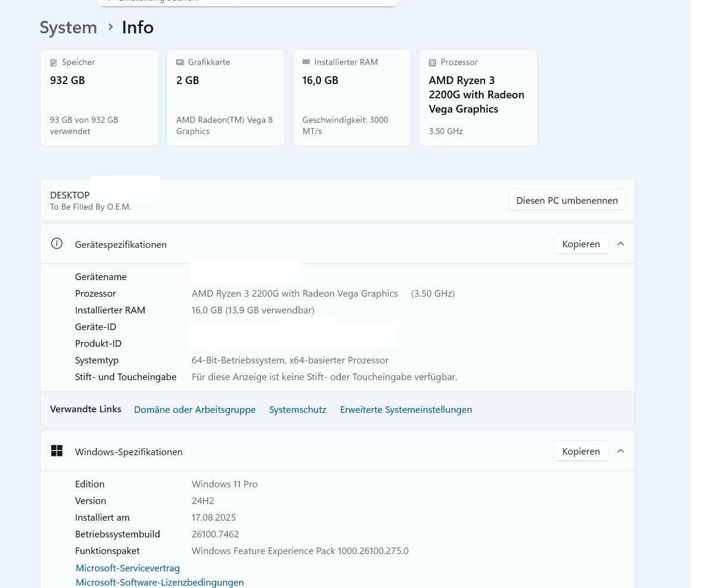Copy Windows-Spezifikationen with Kopieren button
The image size is (704, 588).
pyautogui.click(x=581, y=451)
